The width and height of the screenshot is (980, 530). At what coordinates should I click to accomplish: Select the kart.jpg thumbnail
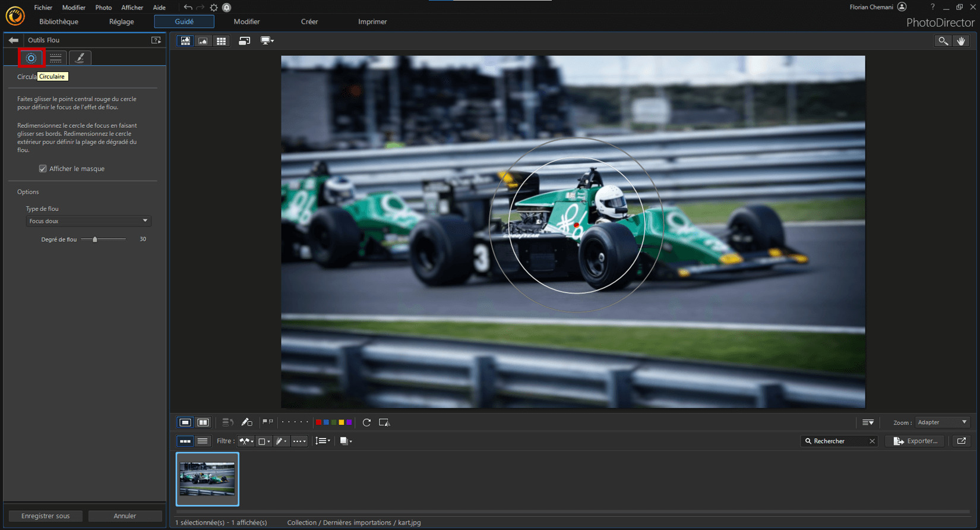pyautogui.click(x=207, y=479)
